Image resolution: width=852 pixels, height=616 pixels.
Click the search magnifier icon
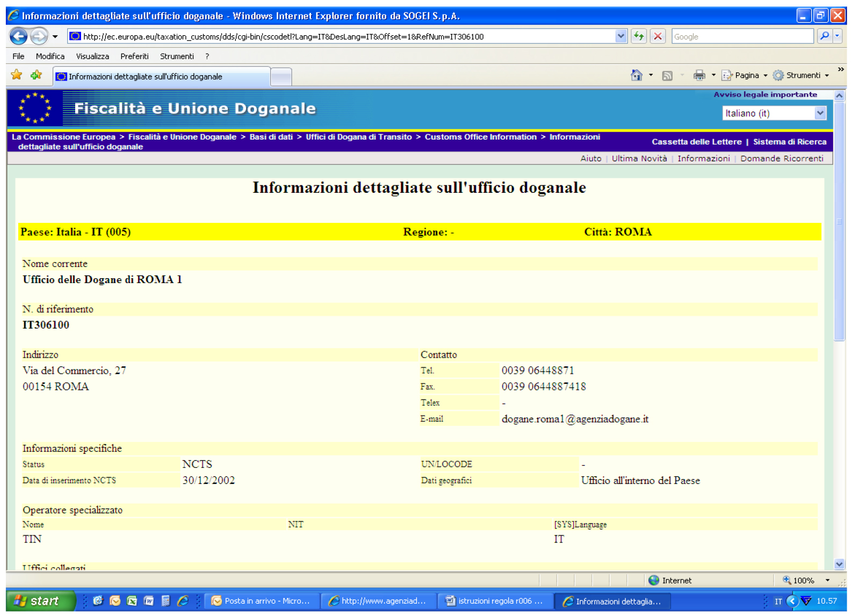click(825, 37)
